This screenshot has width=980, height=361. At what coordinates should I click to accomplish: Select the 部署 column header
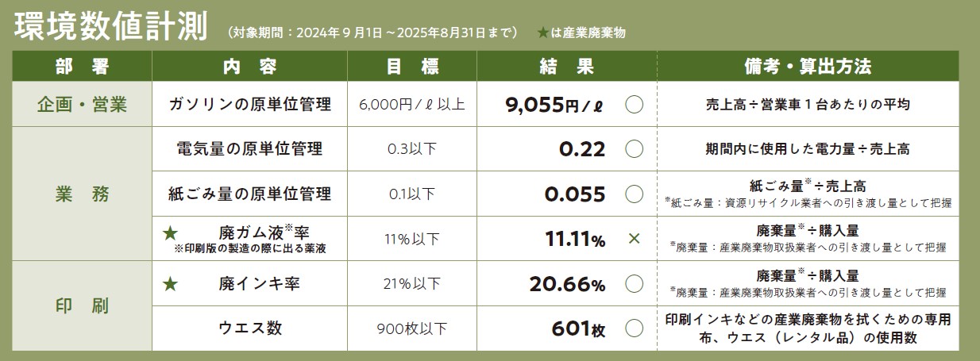click(x=83, y=67)
